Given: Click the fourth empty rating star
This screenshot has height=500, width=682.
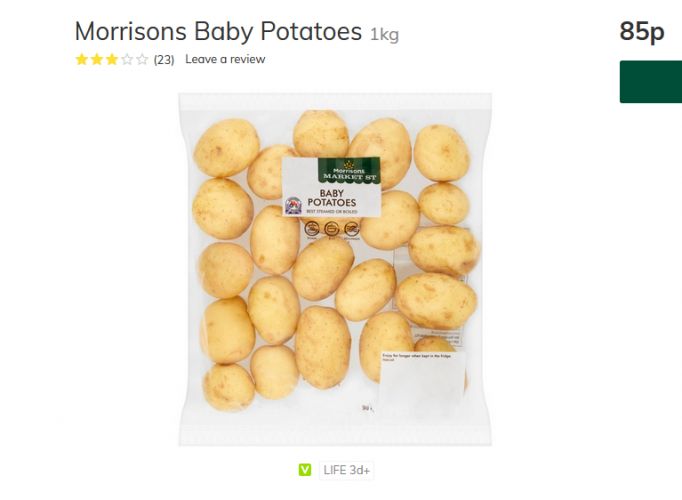Looking at the screenshot, I should point(127,59).
